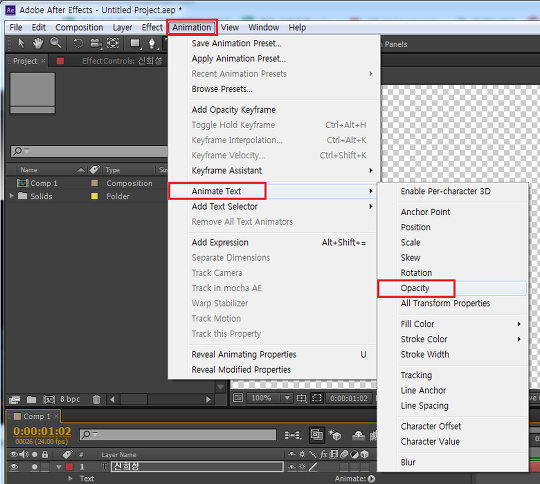Toggle lock switch for layer 1
540x484 pixels.
point(45,467)
